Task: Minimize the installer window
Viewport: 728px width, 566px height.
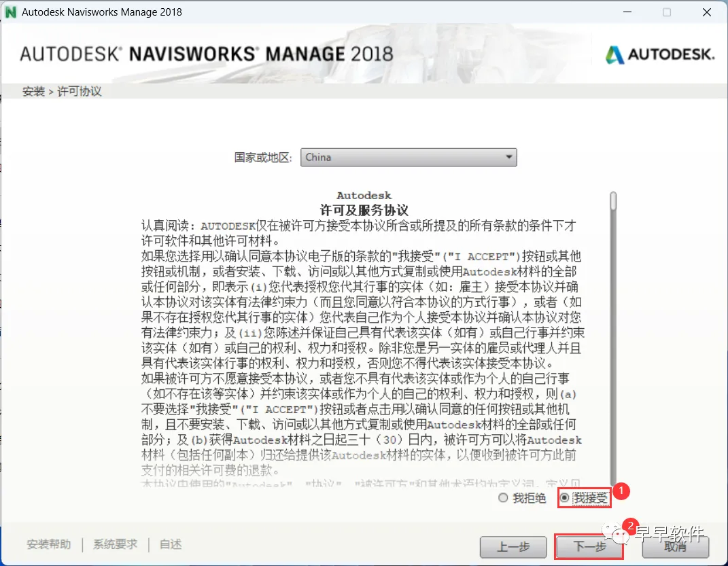Action: click(627, 12)
